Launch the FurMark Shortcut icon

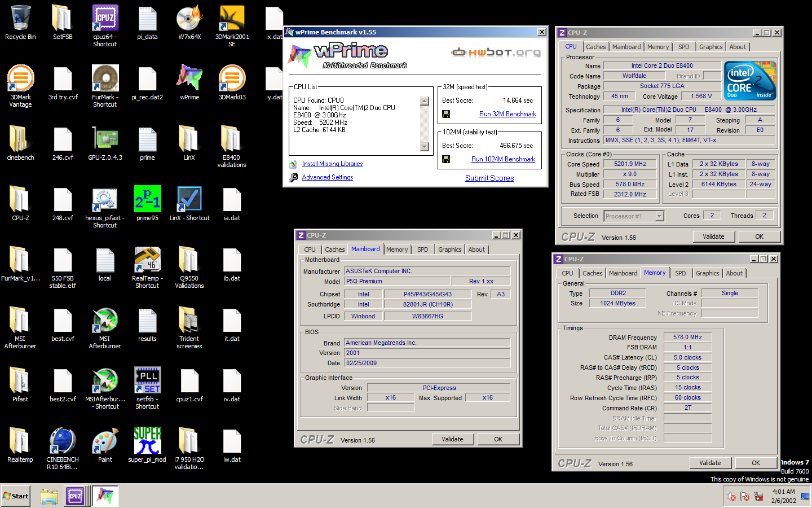[x=105, y=86]
